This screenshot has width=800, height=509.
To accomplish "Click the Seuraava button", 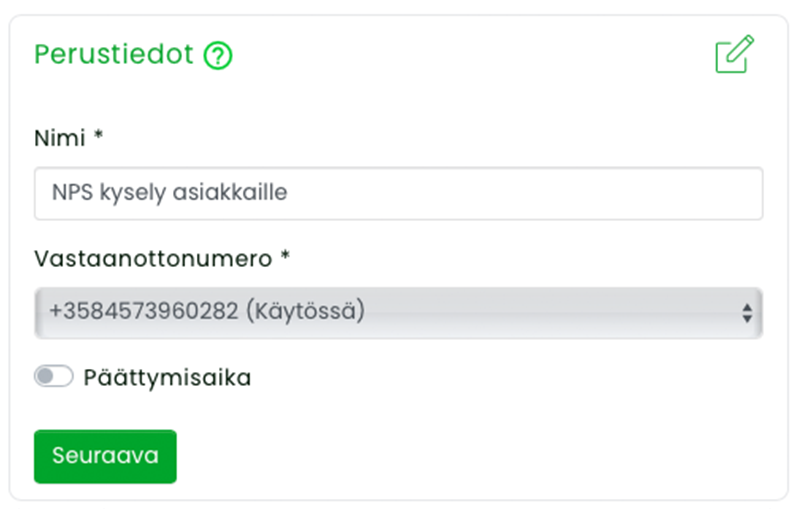I will (105, 456).
